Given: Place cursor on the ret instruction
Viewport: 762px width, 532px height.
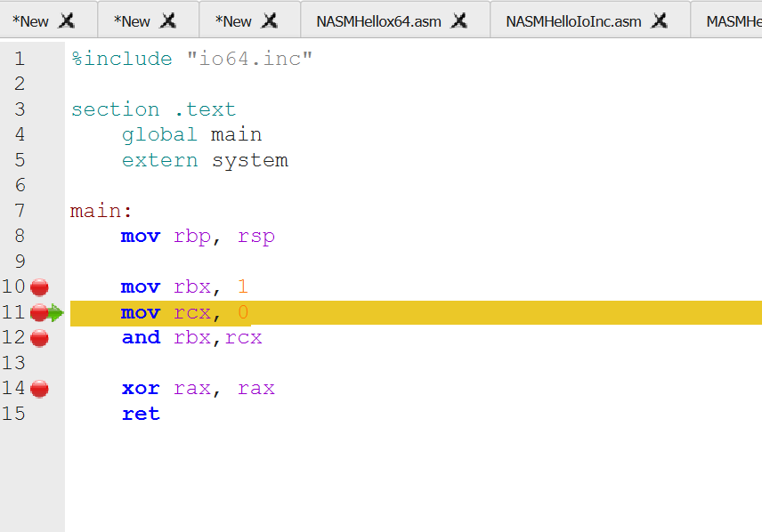Looking at the screenshot, I should coord(141,414).
